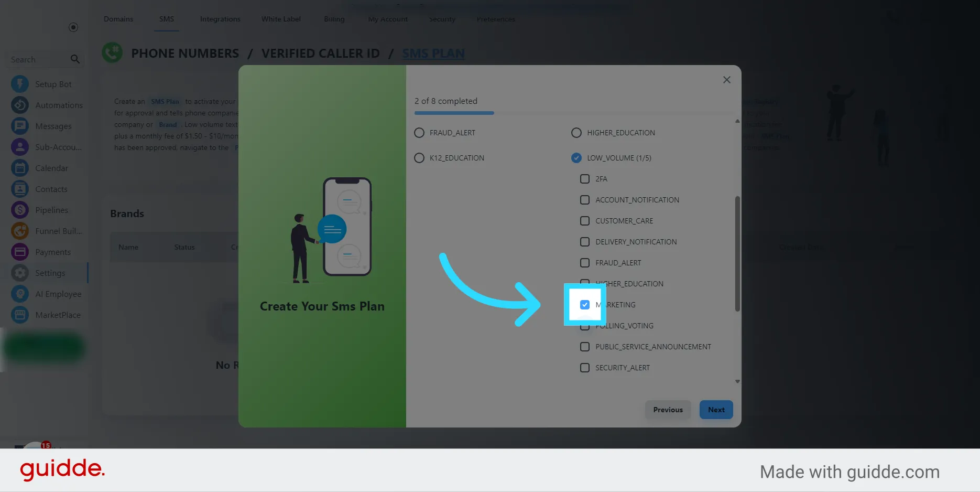
Task: Open the VERIFIED CALLER ID breadcrumb
Action: [x=321, y=54]
